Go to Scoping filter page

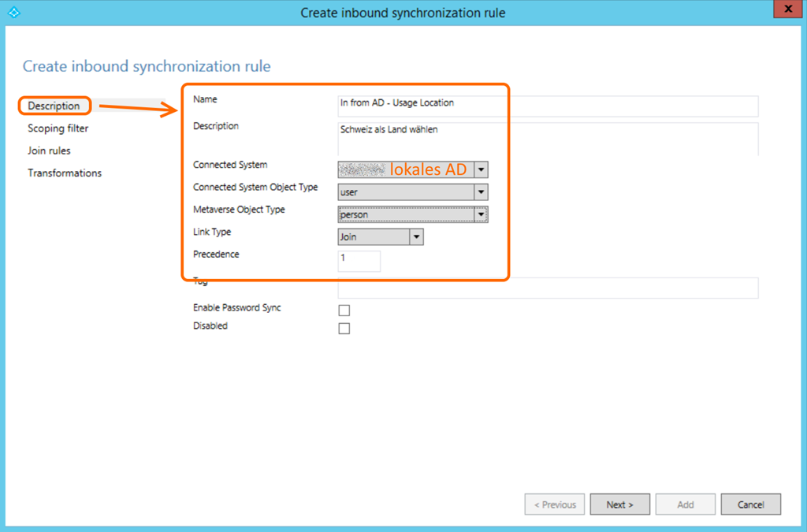coord(58,128)
